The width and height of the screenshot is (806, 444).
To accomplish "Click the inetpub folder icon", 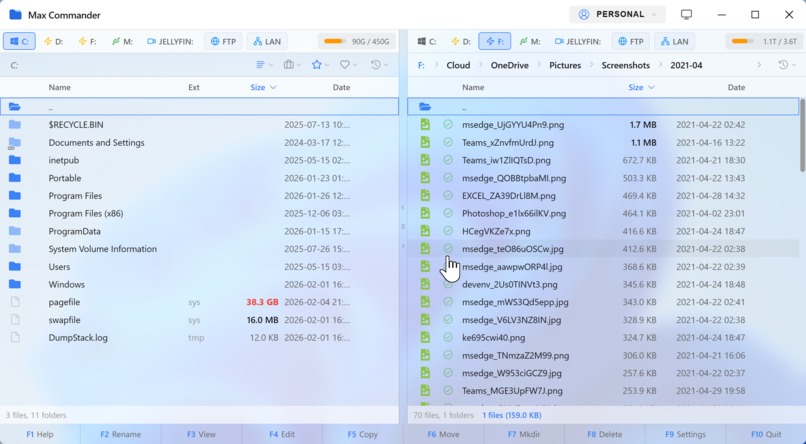I will 15,160.
